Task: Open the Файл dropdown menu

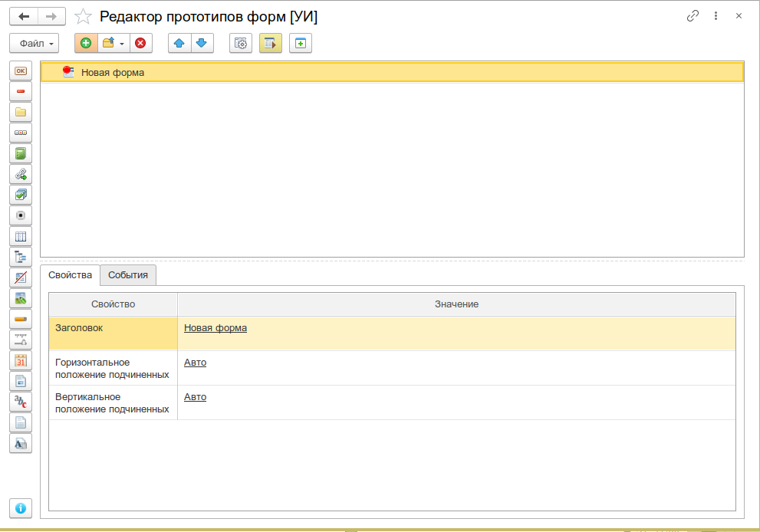Action: pyautogui.click(x=35, y=43)
